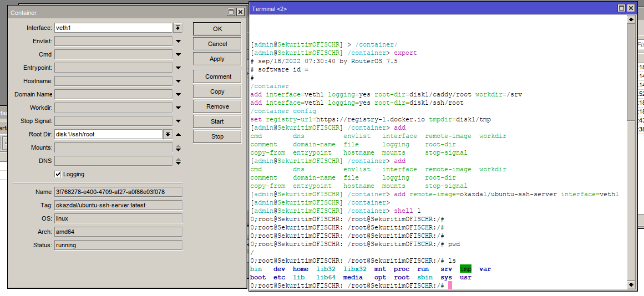The image size is (644, 296).
Task: Expand the Workdir field arrow
Action: (x=178, y=108)
